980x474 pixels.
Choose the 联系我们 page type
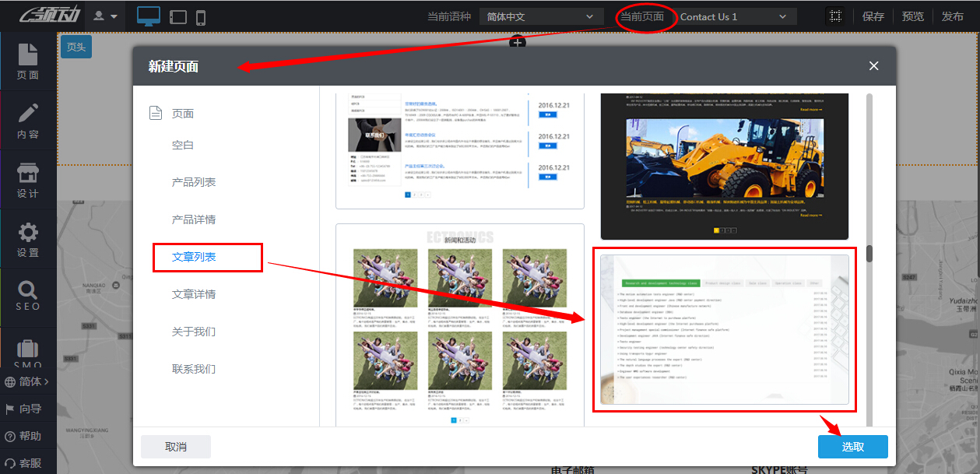click(194, 369)
